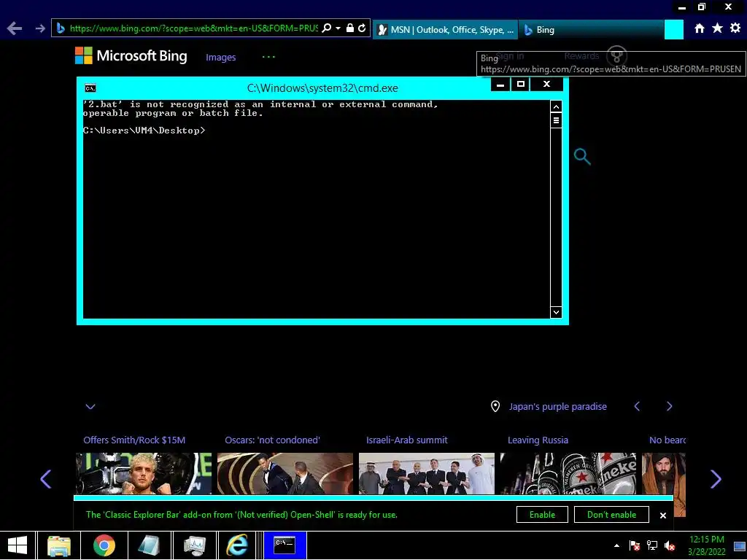Show hidden system tray icons
Viewport: 747px width, 560px height.
click(x=616, y=545)
